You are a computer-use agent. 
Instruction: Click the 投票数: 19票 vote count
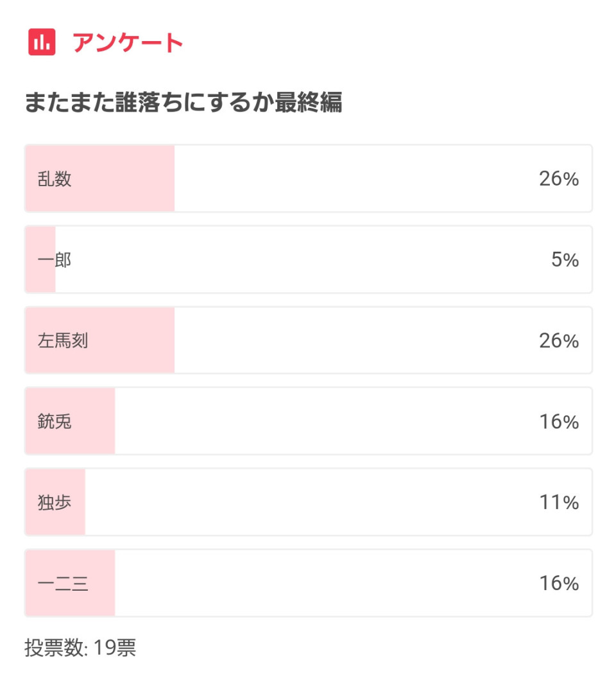pos(80,647)
